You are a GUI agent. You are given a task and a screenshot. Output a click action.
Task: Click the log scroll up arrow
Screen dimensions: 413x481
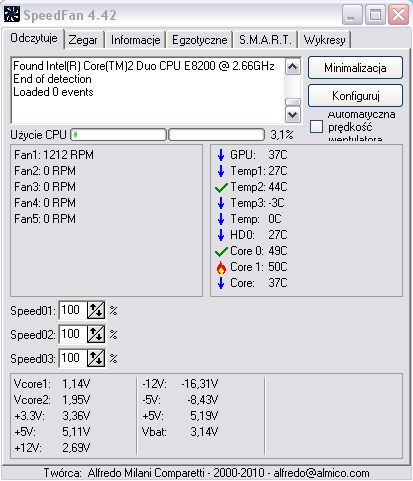[293, 67]
